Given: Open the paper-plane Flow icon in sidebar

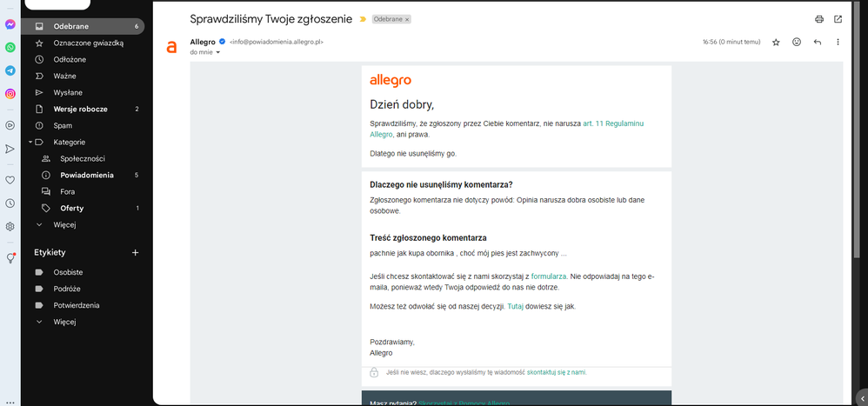Looking at the screenshot, I should pyautogui.click(x=10, y=149).
